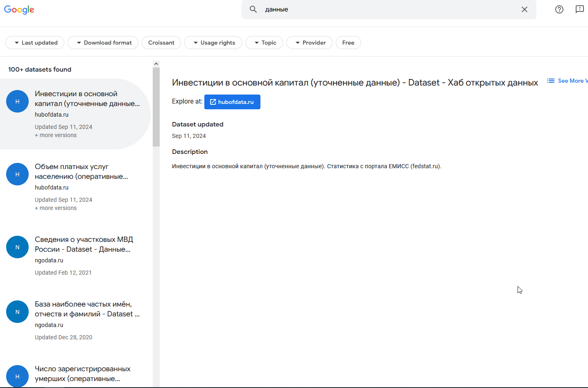
Task: Expand the Topic filter
Action: 264,43
